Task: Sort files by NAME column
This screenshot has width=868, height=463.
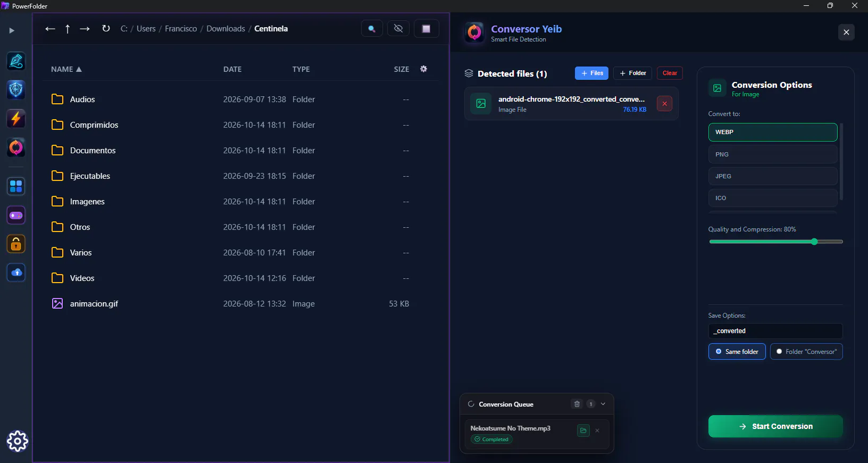Action: click(66, 69)
